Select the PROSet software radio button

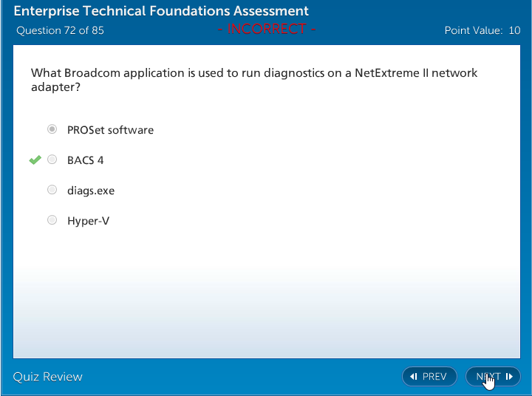coord(52,129)
